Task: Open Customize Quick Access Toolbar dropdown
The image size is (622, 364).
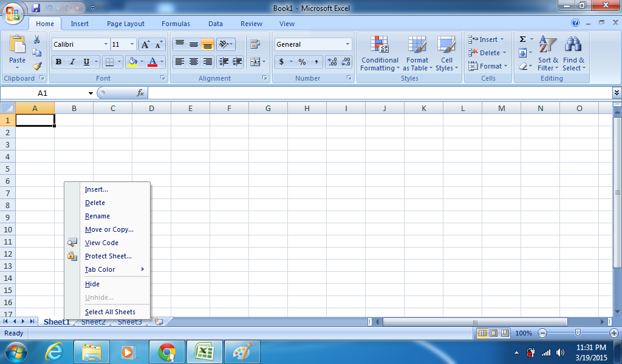Action: pos(92,7)
